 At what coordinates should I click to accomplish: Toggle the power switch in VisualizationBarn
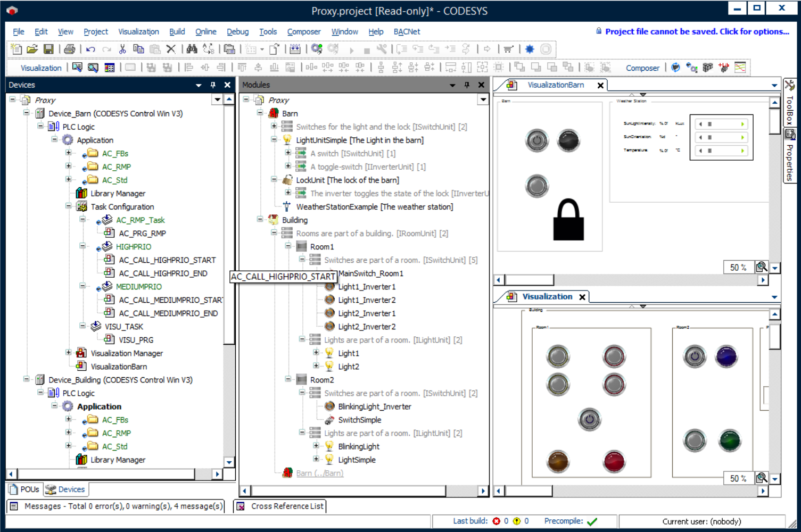point(536,140)
